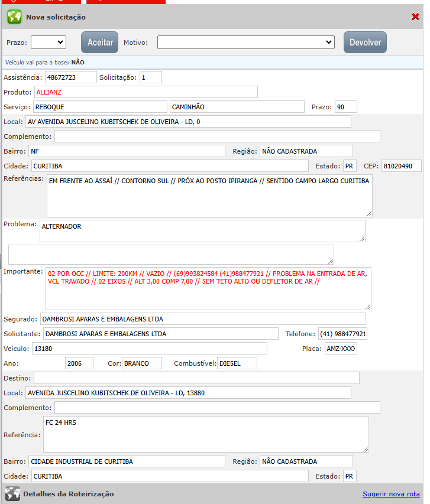430x504 pixels.
Task: Click the destination Cidade CURITIBA field
Action: pyautogui.click(x=170, y=476)
